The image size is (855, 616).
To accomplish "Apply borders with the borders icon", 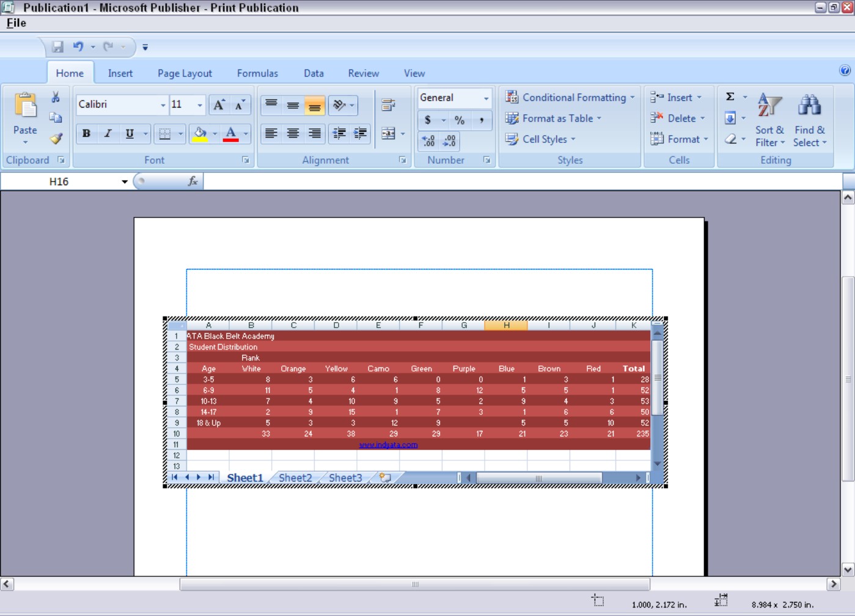I will click(x=165, y=134).
